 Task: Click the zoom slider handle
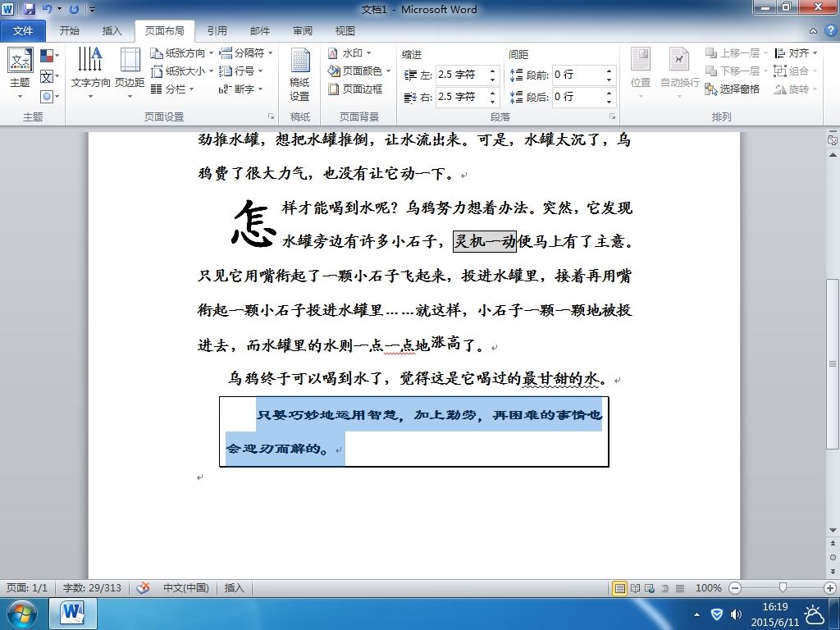click(783, 588)
